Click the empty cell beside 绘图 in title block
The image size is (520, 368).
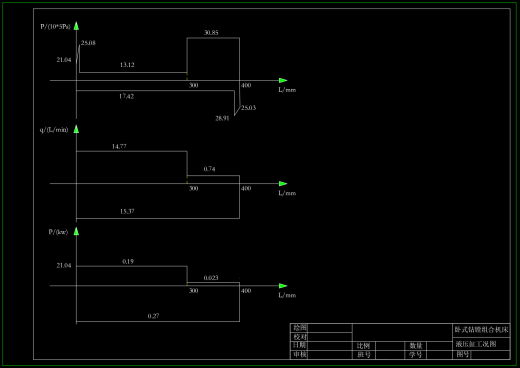pyautogui.click(x=330, y=328)
